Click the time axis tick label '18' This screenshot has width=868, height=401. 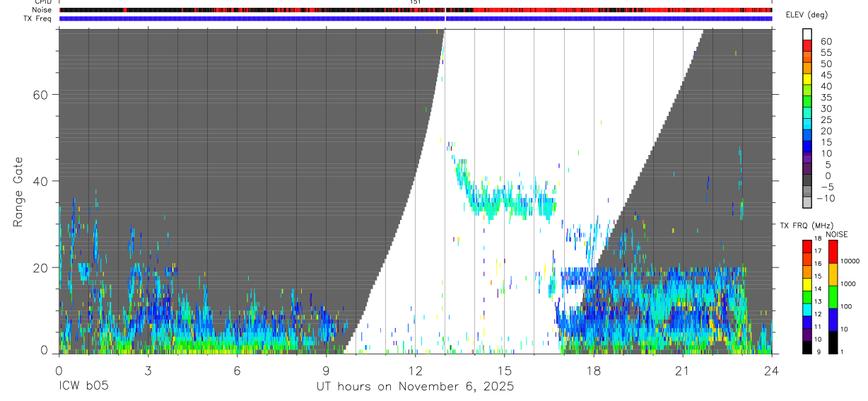[593, 371]
